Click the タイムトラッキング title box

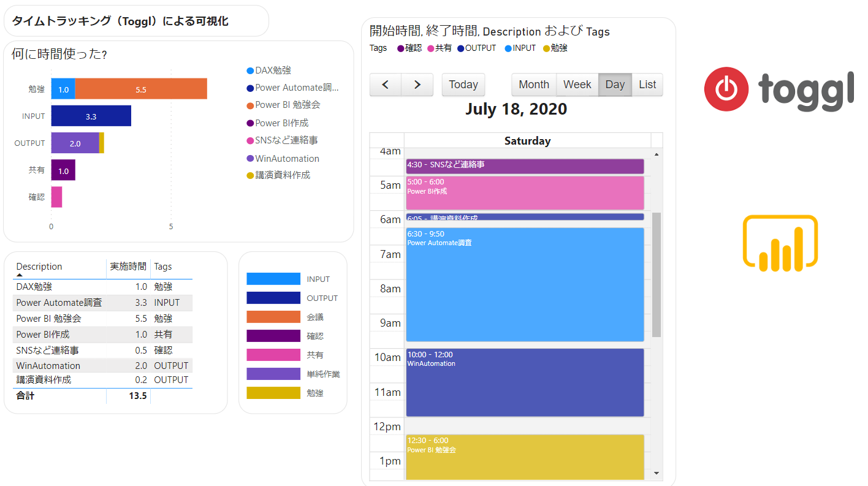coord(136,21)
